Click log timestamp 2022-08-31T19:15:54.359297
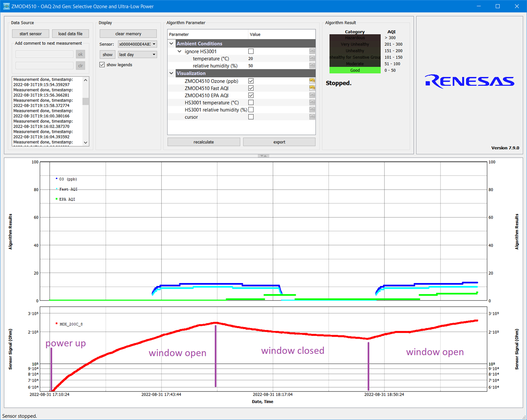This screenshot has width=527, height=420. [x=42, y=85]
